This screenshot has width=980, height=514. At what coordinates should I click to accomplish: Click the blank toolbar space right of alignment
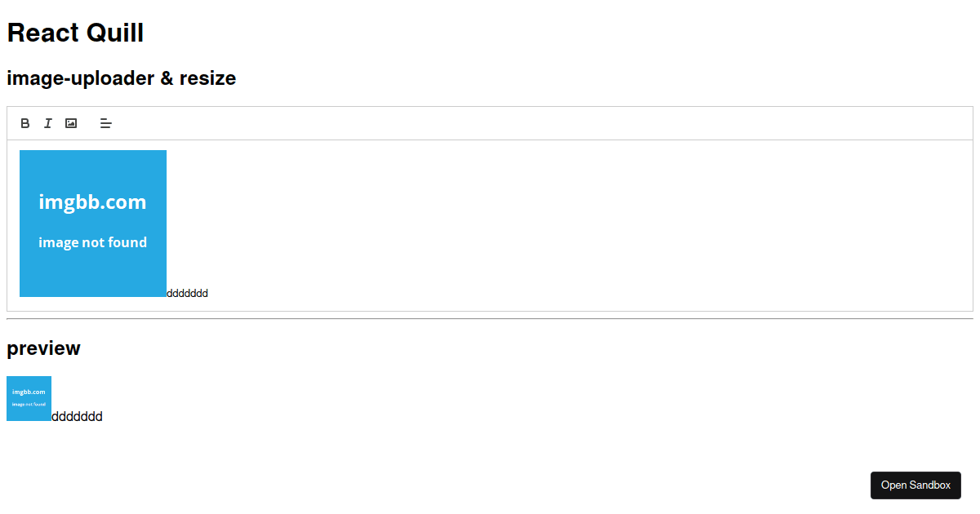(539, 123)
